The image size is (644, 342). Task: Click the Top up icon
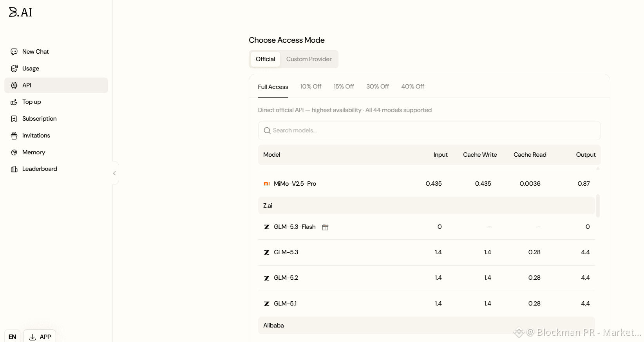[x=14, y=102]
